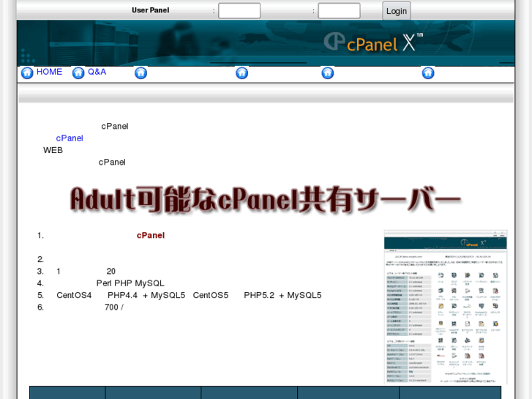Screen dimensions: 532x399
Task: Click the "Perl PHP MySQL" list text
Action: pos(130,283)
